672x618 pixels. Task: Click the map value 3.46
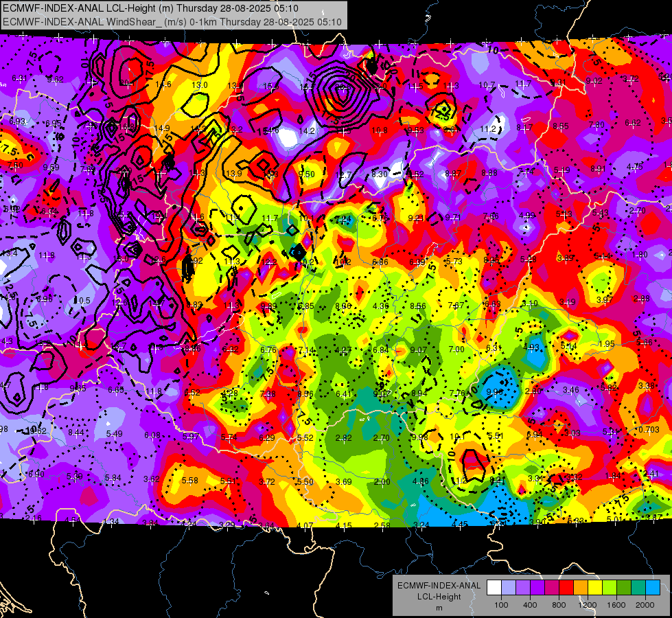pyautogui.click(x=571, y=390)
